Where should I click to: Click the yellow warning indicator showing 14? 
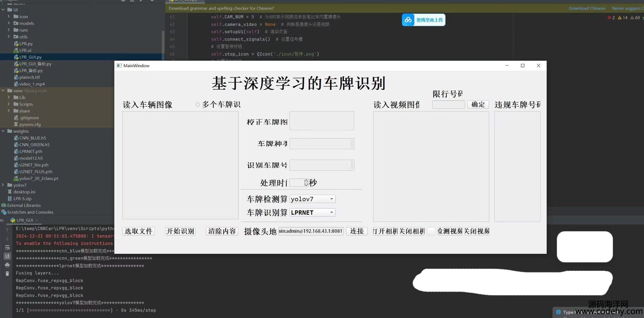(x=623, y=18)
